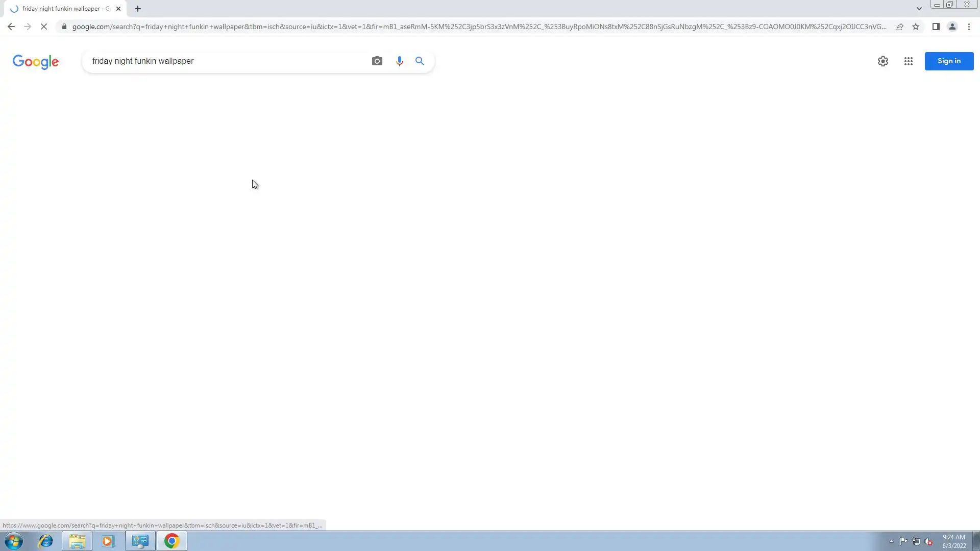Expand the tab search dropdown arrow
The width and height of the screenshot is (980, 551).
tap(919, 9)
